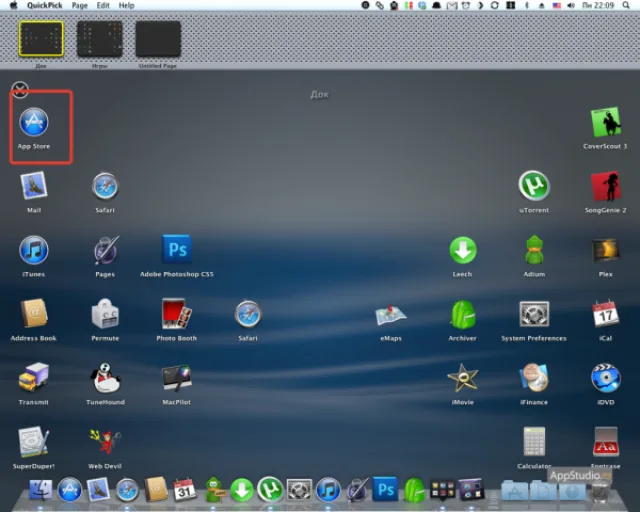Open Archiver from the QuickPick grid
This screenshot has width=640, height=512.
tap(462, 314)
